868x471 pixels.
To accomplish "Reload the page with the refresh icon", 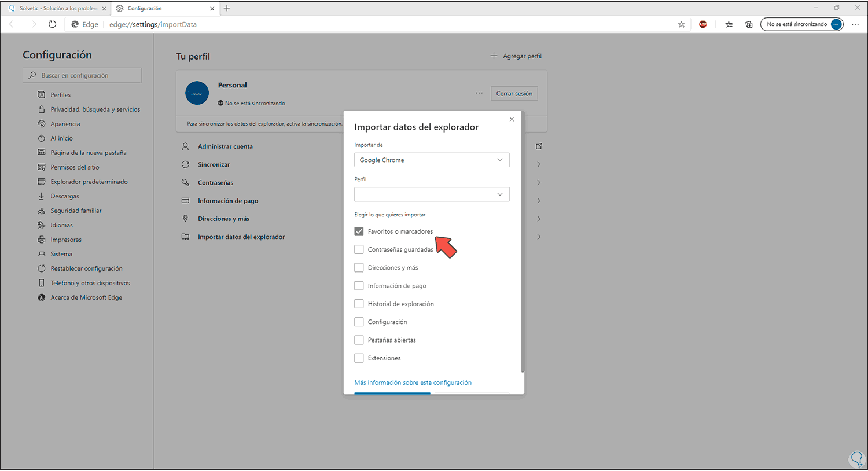I will pos(52,24).
